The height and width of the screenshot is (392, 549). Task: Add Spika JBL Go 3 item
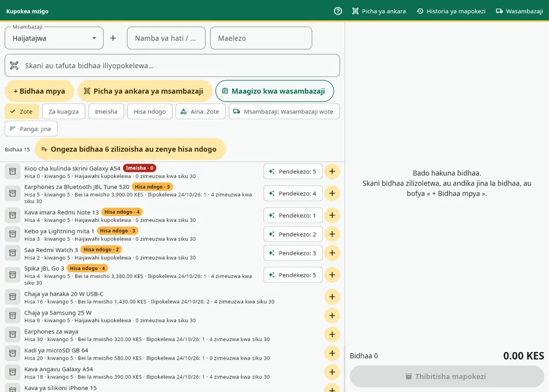point(332,275)
